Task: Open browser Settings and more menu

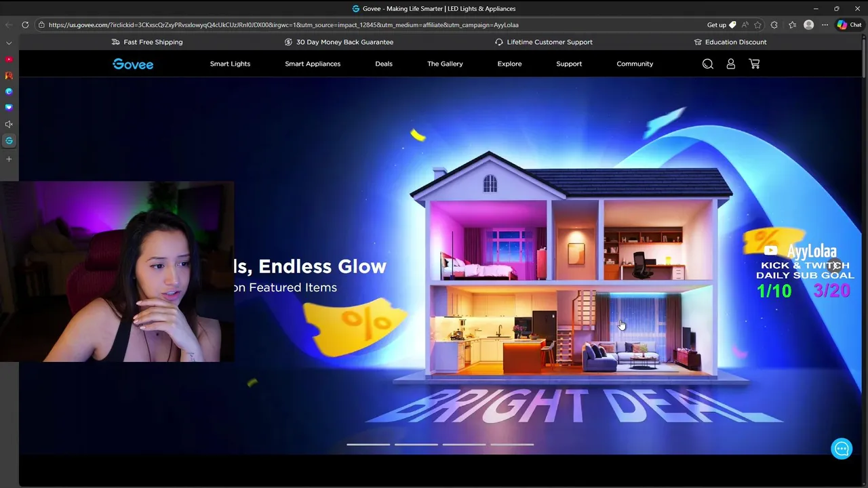Action: coord(825,25)
